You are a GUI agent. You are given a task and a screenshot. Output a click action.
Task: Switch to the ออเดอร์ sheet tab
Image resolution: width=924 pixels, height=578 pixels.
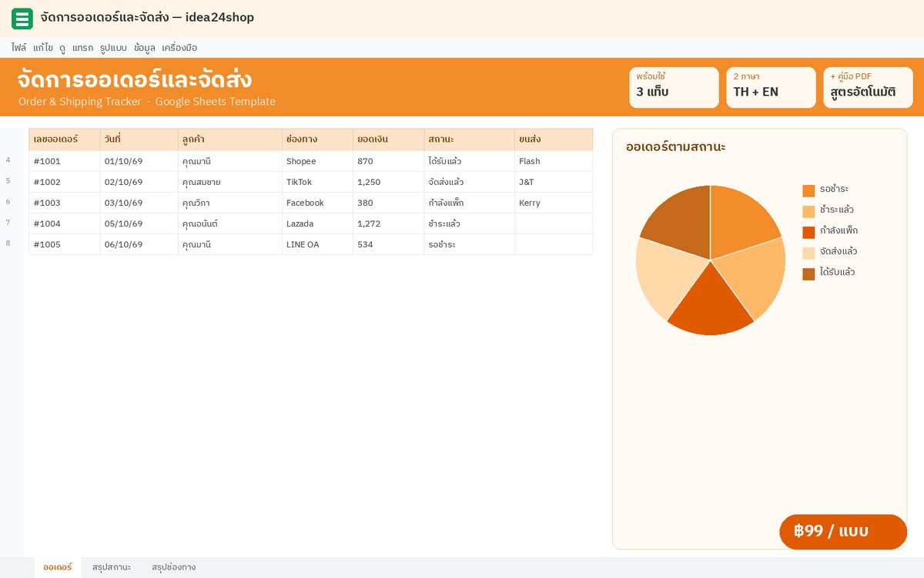pyautogui.click(x=58, y=567)
